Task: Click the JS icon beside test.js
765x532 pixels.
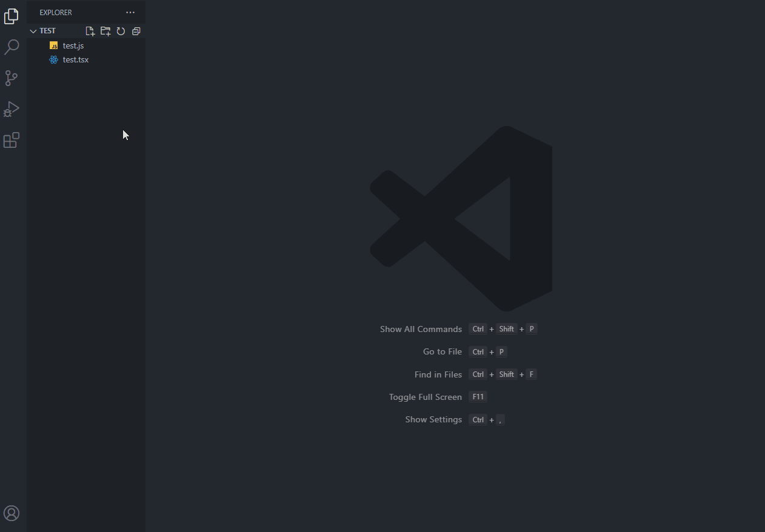Action: (x=54, y=45)
